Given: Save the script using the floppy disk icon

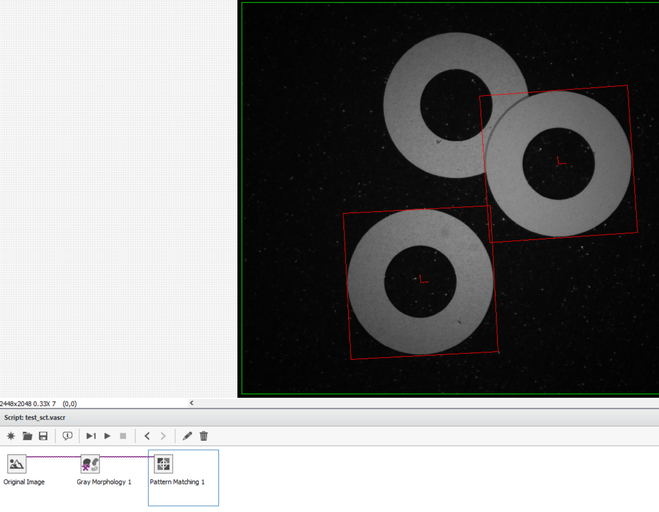Looking at the screenshot, I should coord(43,436).
